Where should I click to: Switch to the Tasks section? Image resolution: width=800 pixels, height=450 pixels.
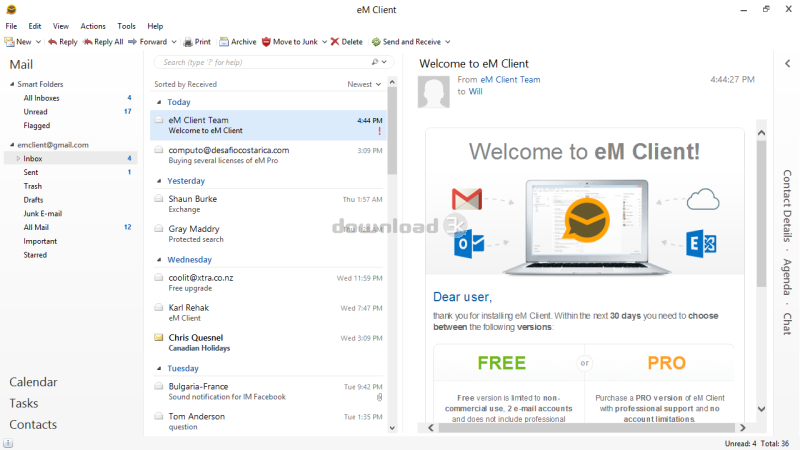tap(23, 404)
